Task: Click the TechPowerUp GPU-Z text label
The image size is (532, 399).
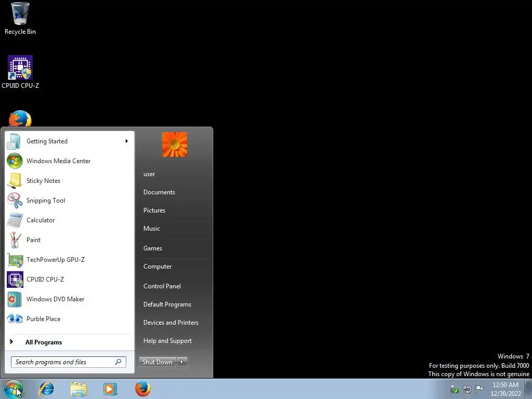Action: point(56,260)
